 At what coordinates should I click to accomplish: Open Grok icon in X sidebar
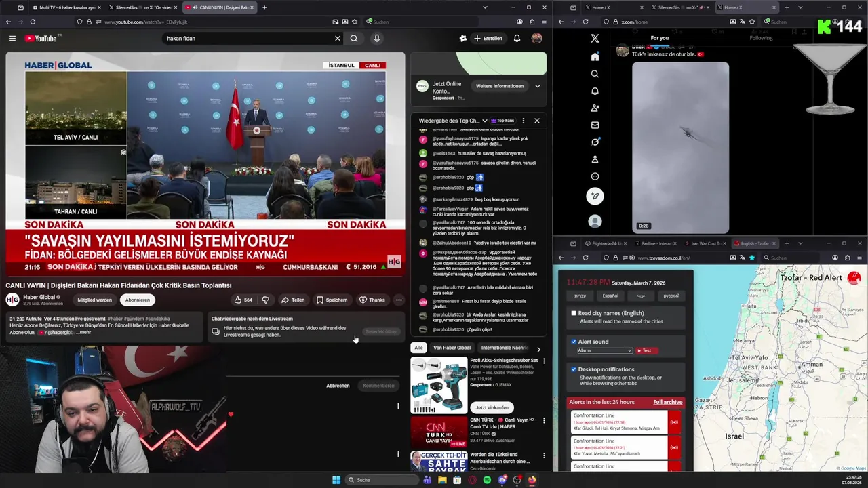[x=595, y=142]
